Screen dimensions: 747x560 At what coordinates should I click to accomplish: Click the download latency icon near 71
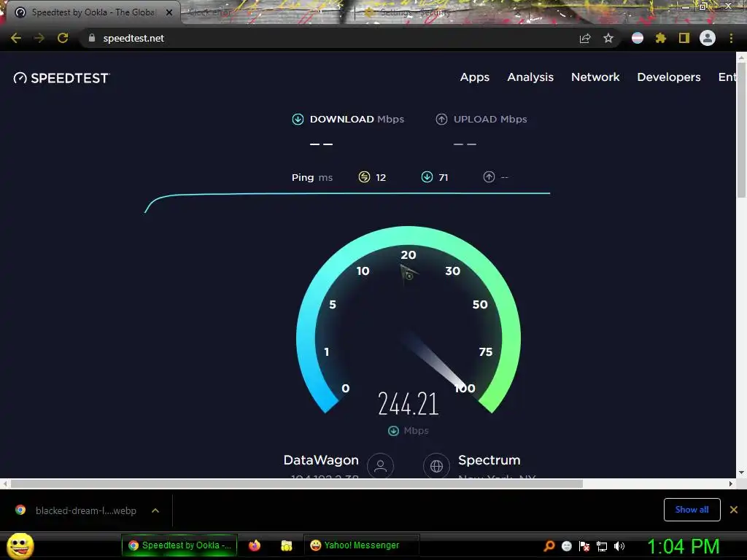[x=427, y=177]
